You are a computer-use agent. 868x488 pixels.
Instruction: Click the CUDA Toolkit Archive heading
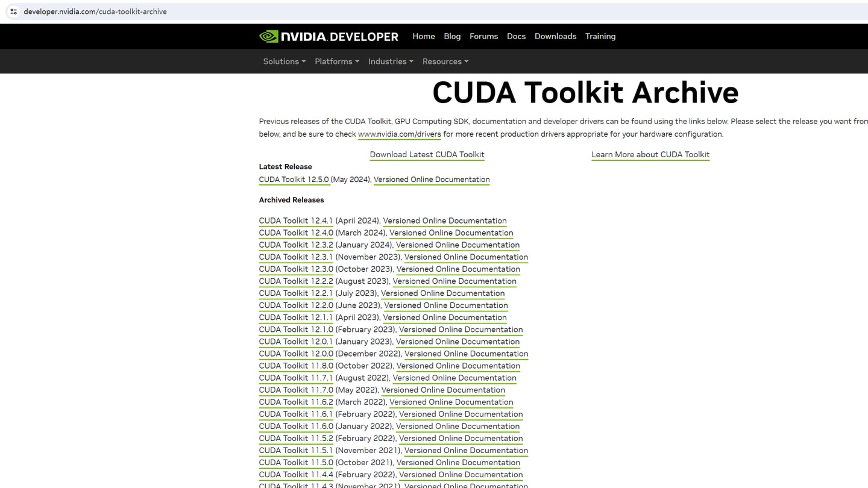point(585,93)
